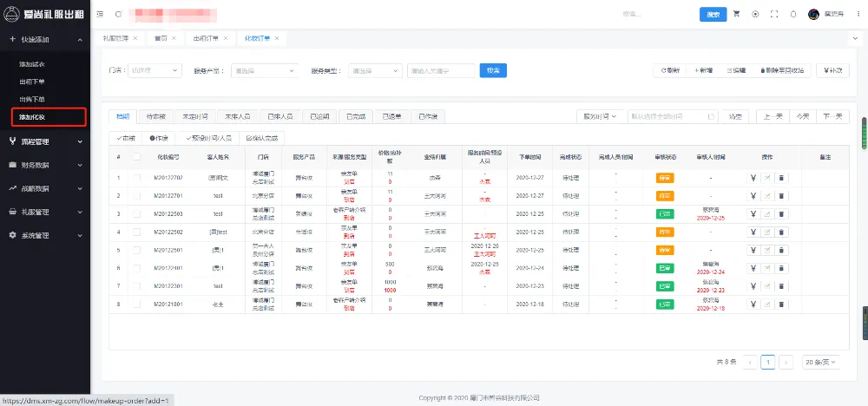Click the orange status badge in row 1
The image size is (868, 406).
click(664, 177)
